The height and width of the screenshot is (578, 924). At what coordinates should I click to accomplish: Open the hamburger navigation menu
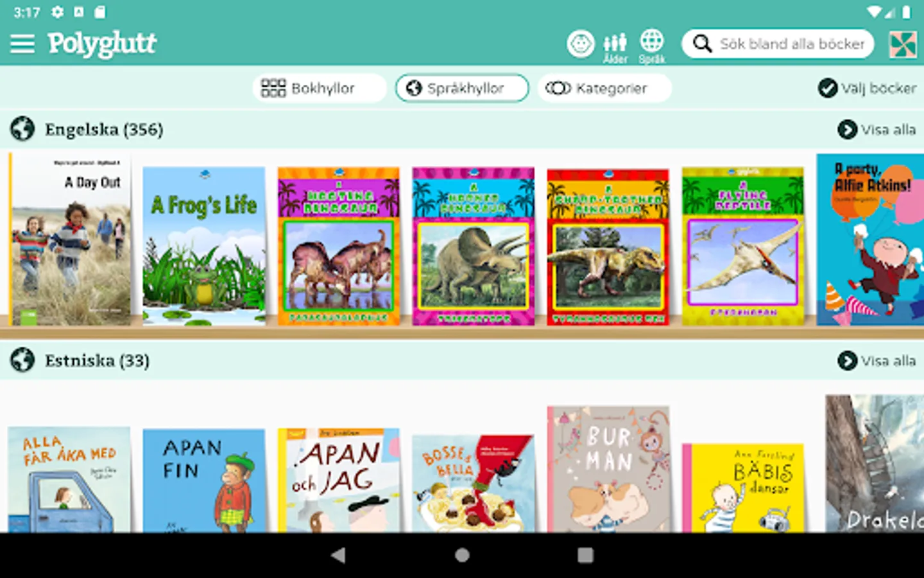[22, 44]
